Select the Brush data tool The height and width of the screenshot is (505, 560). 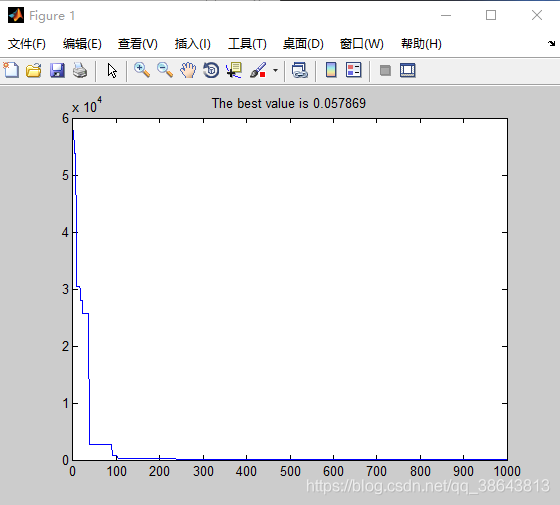coord(258,70)
